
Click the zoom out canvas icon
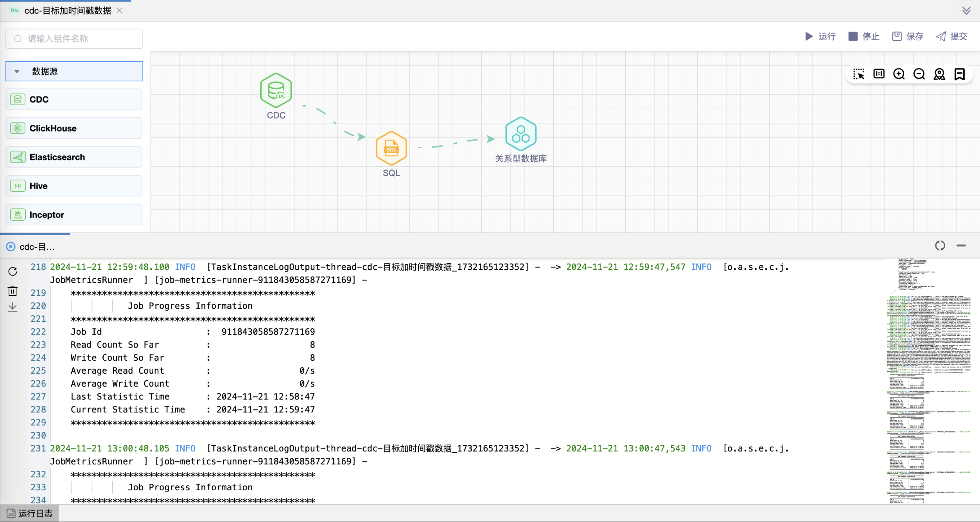point(919,74)
